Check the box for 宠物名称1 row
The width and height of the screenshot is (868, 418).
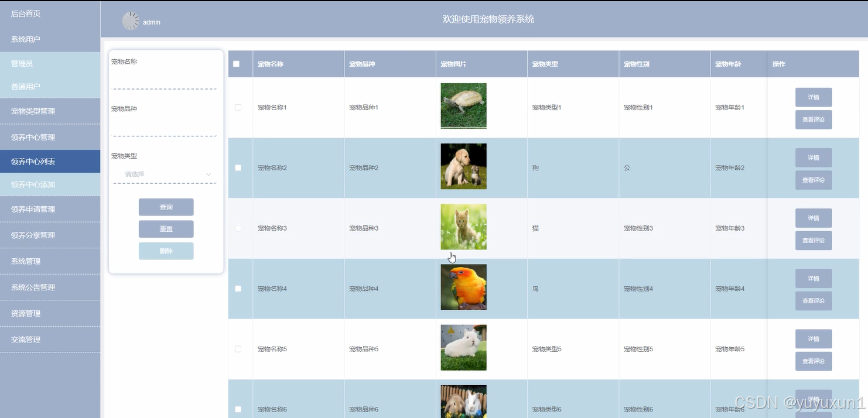click(x=238, y=107)
